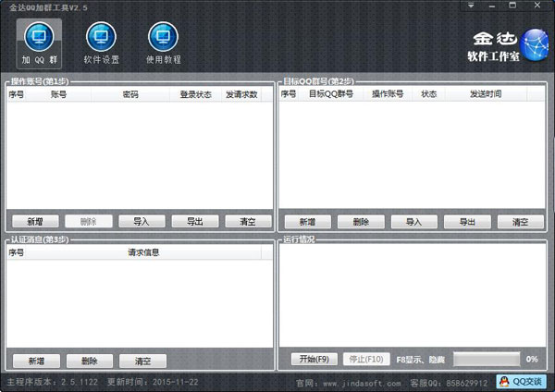The height and width of the screenshot is (392, 555).
Task: Click 新增 under 目标QQ群号 panel
Action: pyautogui.click(x=308, y=222)
